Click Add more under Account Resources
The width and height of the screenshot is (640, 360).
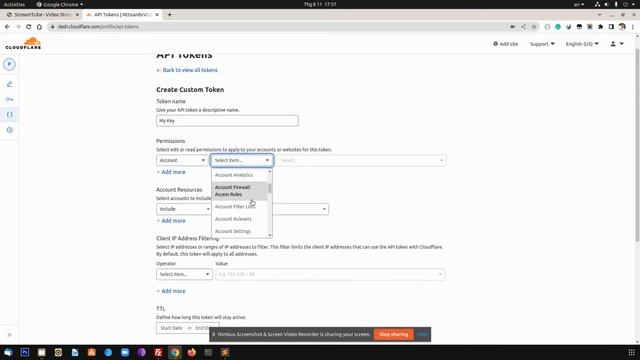point(171,221)
